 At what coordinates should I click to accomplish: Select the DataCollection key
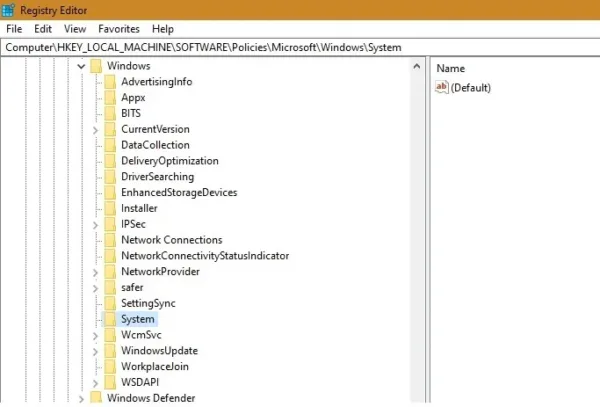(155, 145)
